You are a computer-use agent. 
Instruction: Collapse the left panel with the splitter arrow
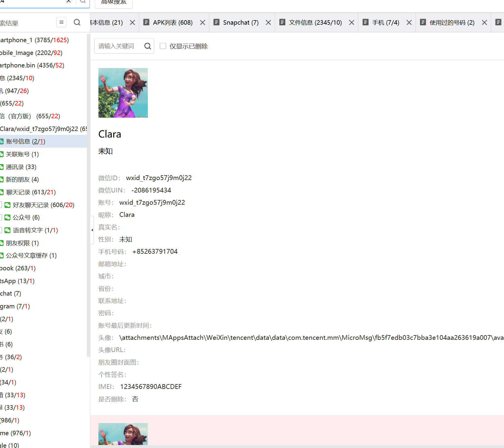92,230
